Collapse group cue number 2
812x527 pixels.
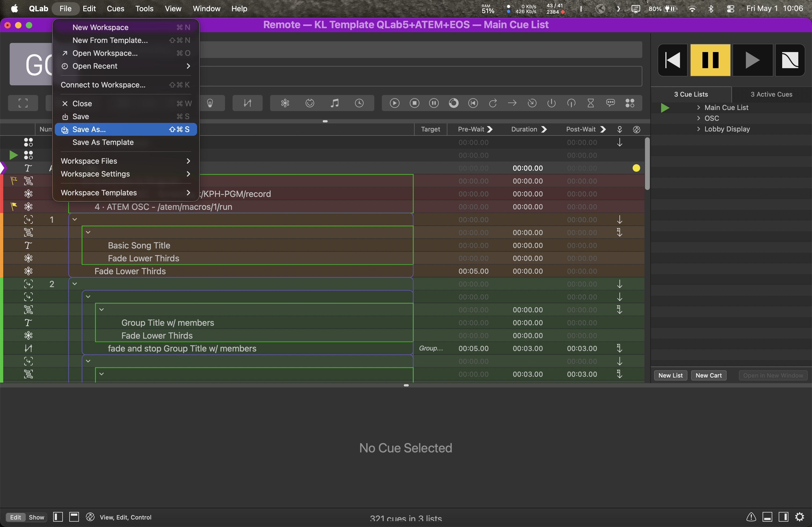tap(75, 284)
